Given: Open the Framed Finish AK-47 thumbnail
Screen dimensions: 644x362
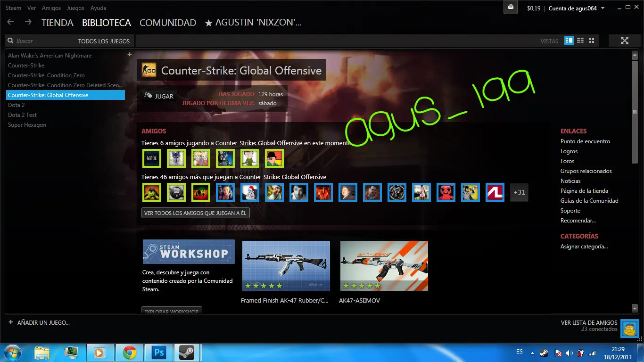Looking at the screenshot, I should pos(286,266).
